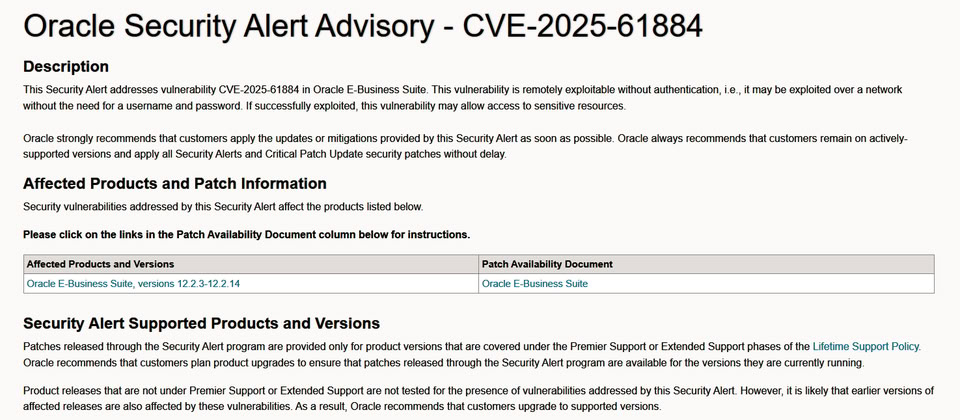Open the Oracle E-Business Suite patch document link

point(535,284)
